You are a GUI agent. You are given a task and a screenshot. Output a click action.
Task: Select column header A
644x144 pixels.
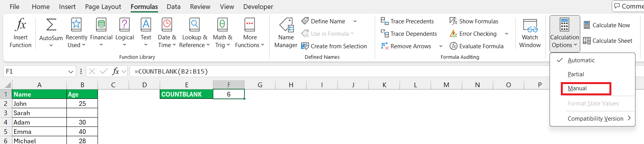coord(39,85)
